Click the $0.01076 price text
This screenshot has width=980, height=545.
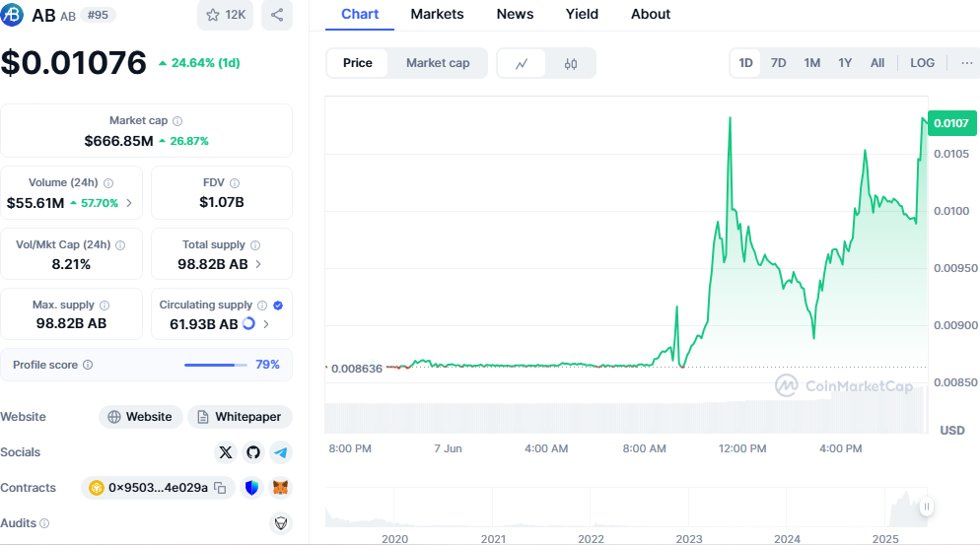point(73,63)
